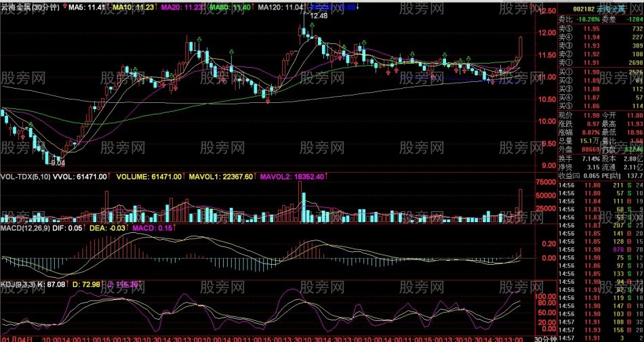Click the 委差 -1284 value
This screenshot has width=644, height=342.
634,18
